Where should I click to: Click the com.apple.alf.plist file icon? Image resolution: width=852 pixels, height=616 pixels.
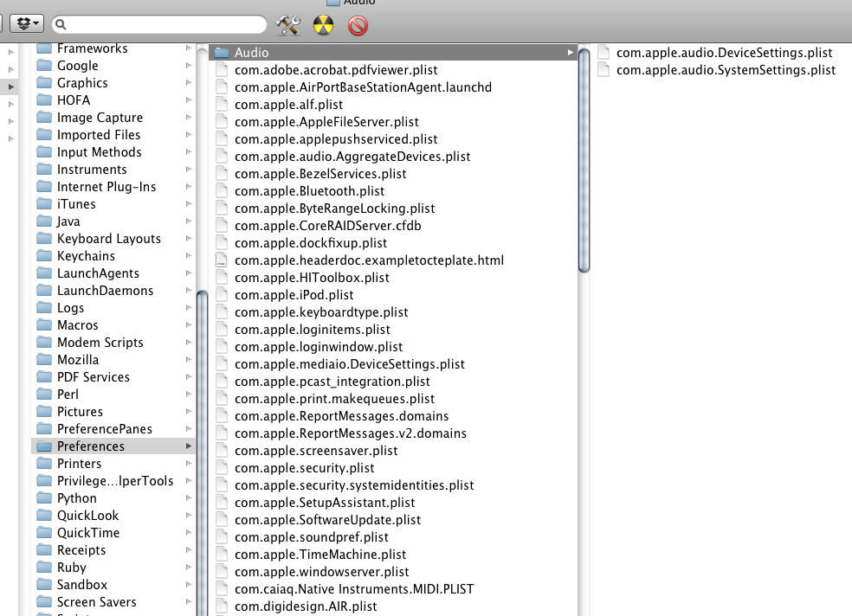pos(221,105)
